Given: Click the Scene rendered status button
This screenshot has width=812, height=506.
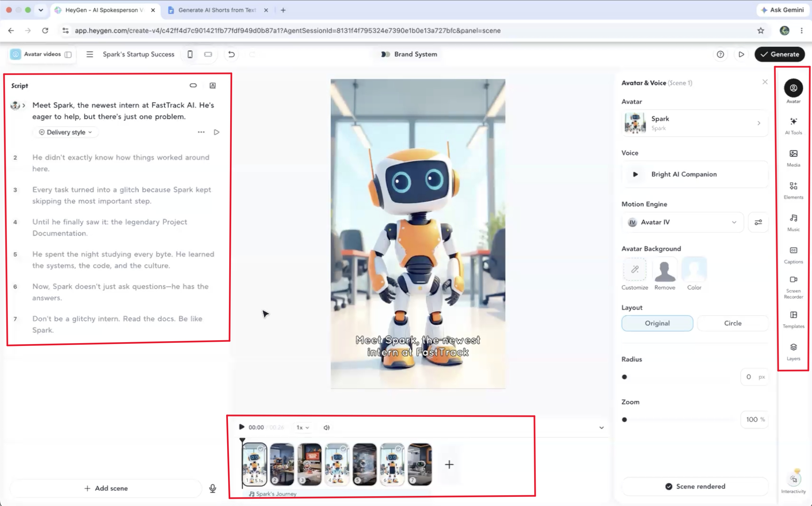Looking at the screenshot, I should pos(695,487).
